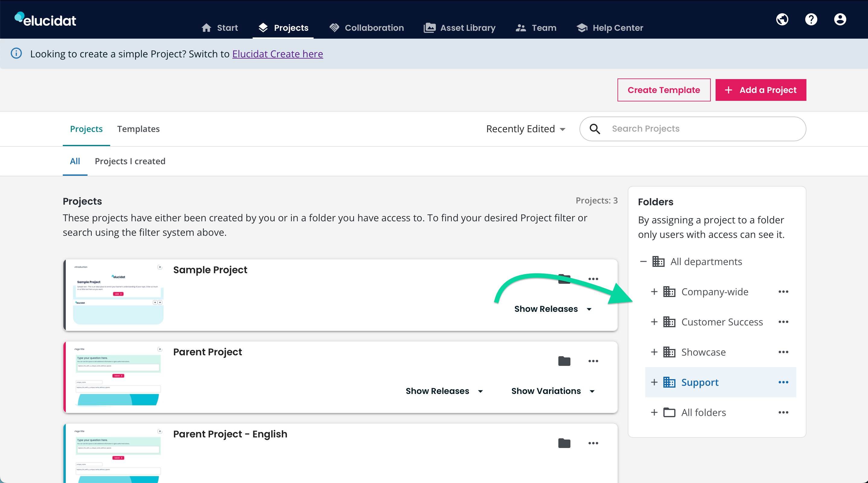This screenshot has width=868, height=483.
Task: Click folder icon on Parent Project - English
Action: click(564, 443)
